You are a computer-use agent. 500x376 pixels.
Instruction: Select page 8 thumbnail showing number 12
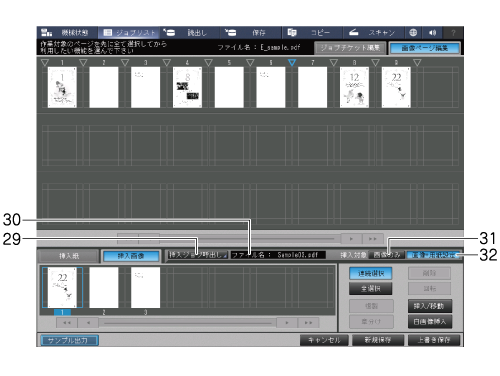[354, 87]
